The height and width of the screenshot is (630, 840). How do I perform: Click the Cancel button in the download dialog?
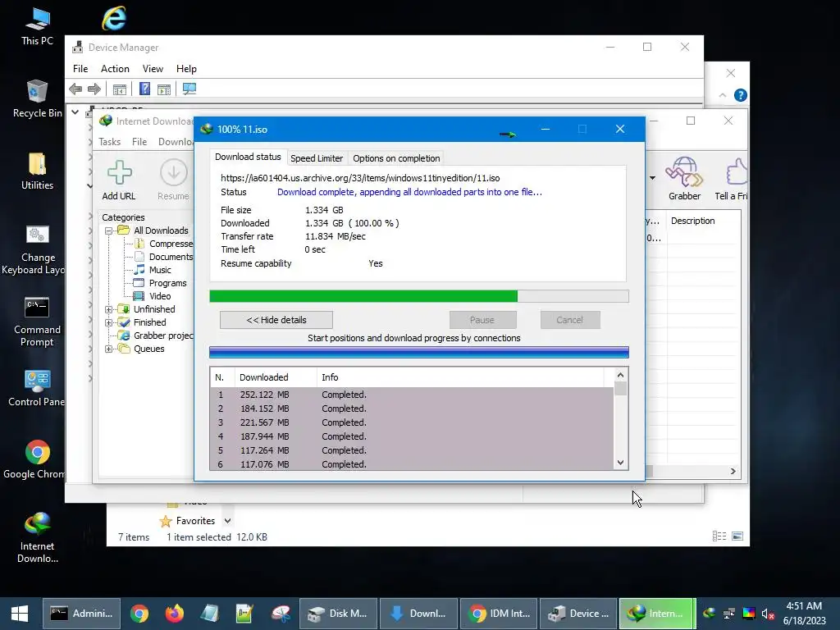click(569, 320)
